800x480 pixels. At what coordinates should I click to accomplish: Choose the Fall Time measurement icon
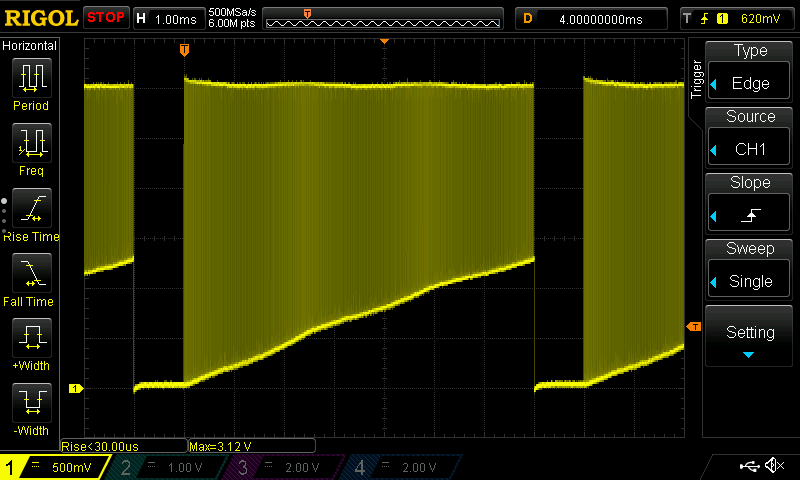point(30,274)
